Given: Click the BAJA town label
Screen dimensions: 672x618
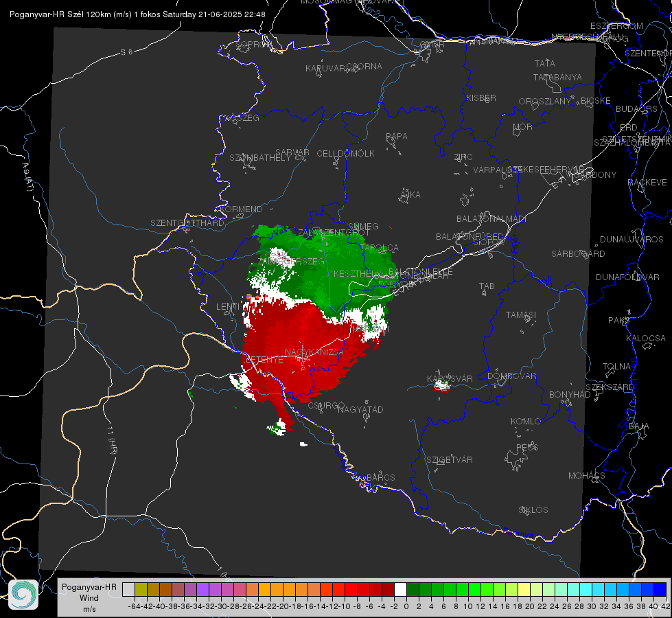Looking at the screenshot, I should click(x=639, y=426).
